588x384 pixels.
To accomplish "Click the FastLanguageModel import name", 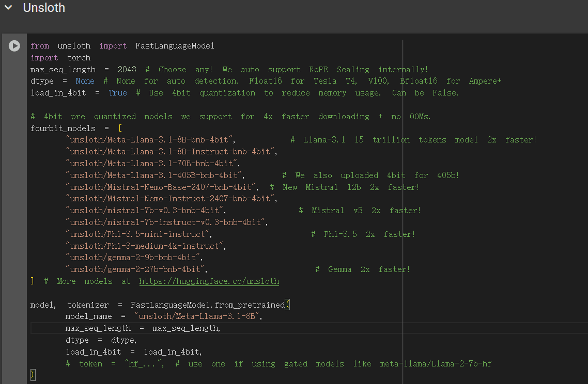I will tap(175, 46).
